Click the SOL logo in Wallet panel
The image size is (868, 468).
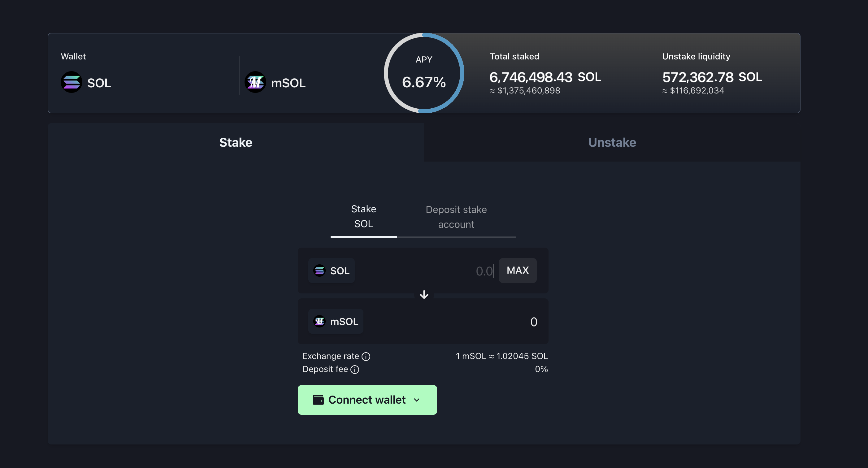pos(72,82)
